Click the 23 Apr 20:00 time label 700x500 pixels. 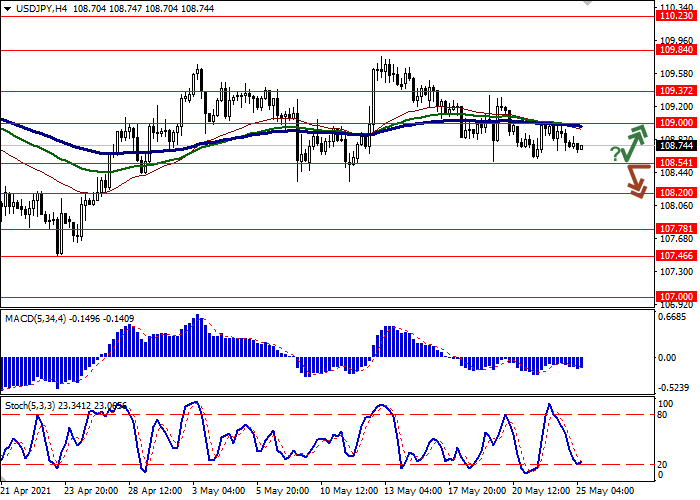(91, 491)
